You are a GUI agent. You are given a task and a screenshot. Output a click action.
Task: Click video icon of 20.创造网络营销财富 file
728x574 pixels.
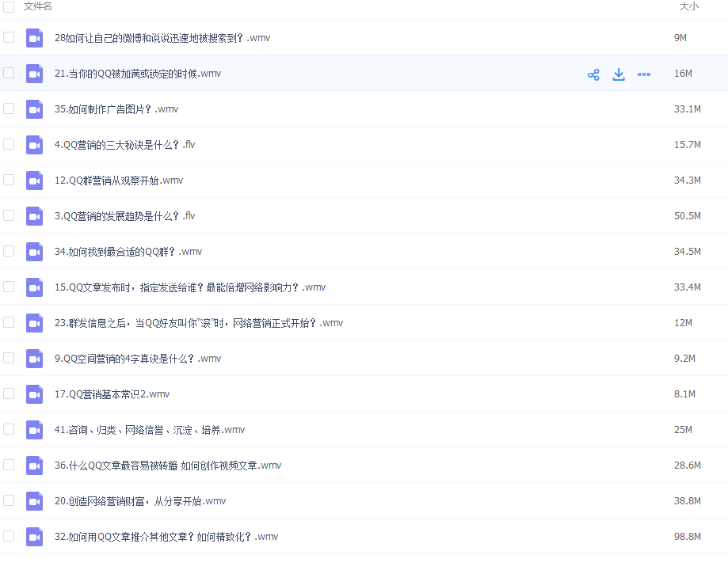click(34, 502)
